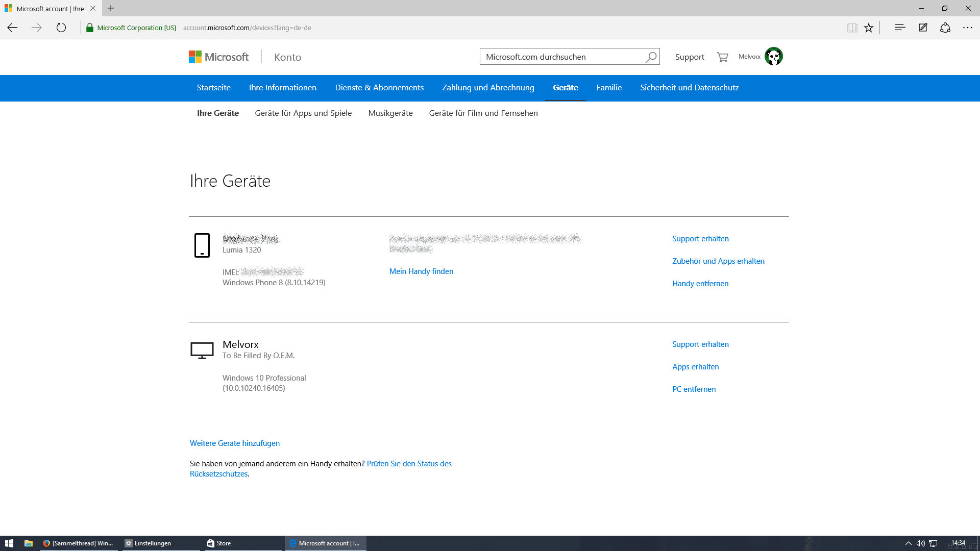Click the Melvorx account name
Screen dimensions: 980x551
coord(749,57)
